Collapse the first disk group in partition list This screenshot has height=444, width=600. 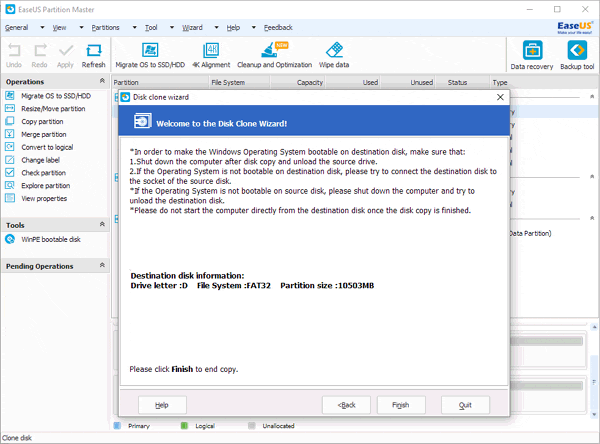coord(592,96)
